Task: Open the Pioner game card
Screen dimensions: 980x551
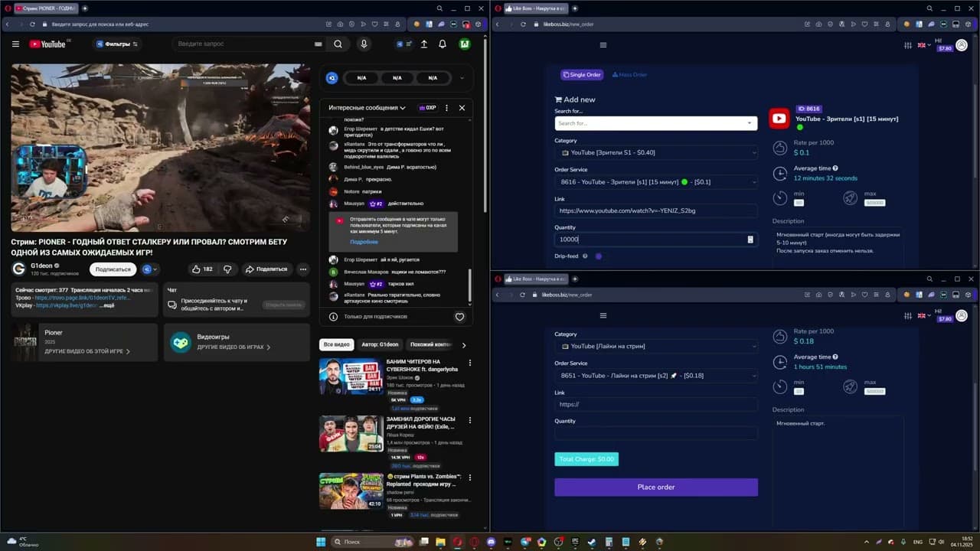Action: click(x=84, y=342)
